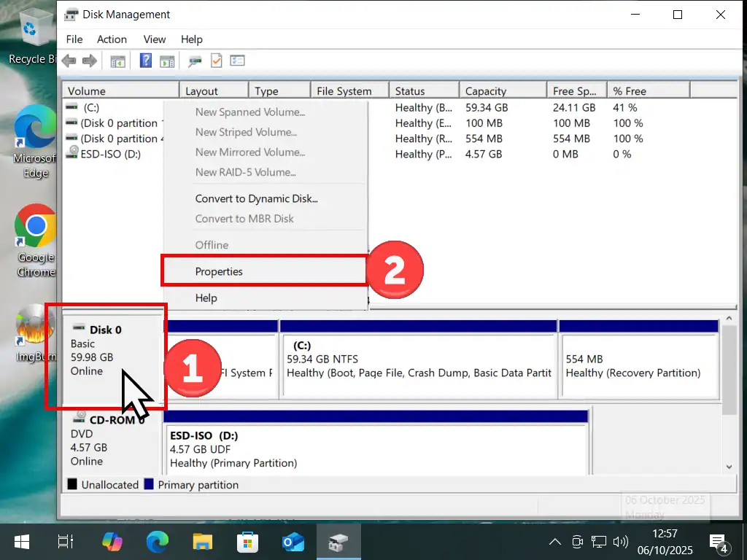Image resolution: width=747 pixels, height=560 pixels.
Task: Select Properties in the context menu
Action: 219,271
